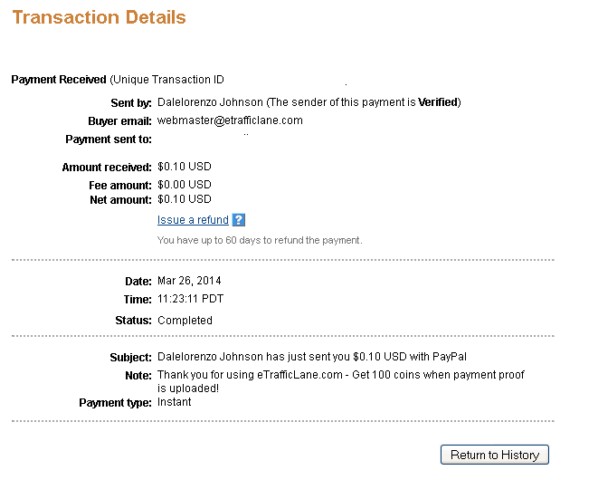Viewport: 589px width, 480px height.
Task: Click the Net amount value $0.10 USD
Action: click(x=184, y=199)
